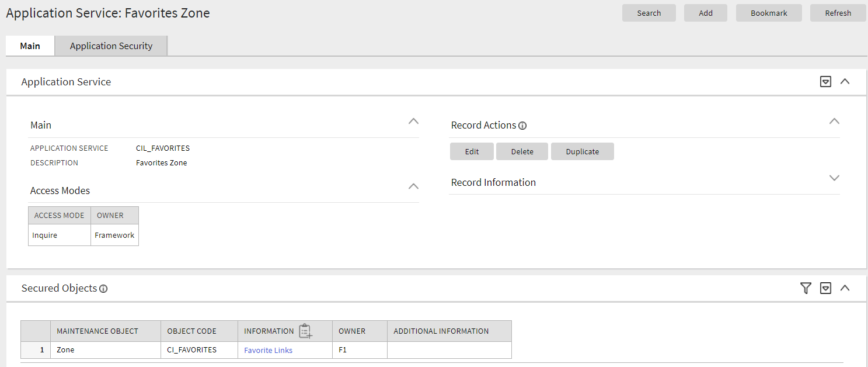Open the Secured Objects zone menu icon
The height and width of the screenshot is (367, 868).
click(x=825, y=288)
